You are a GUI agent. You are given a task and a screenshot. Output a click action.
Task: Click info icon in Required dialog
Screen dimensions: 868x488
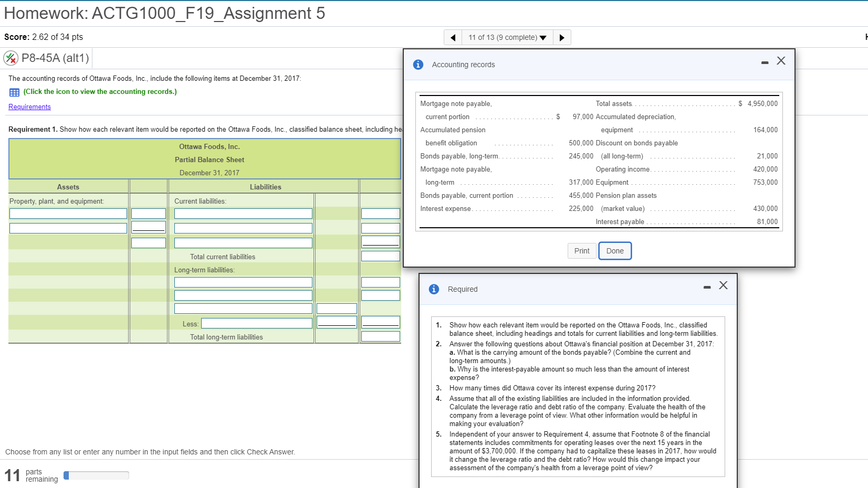[434, 289]
